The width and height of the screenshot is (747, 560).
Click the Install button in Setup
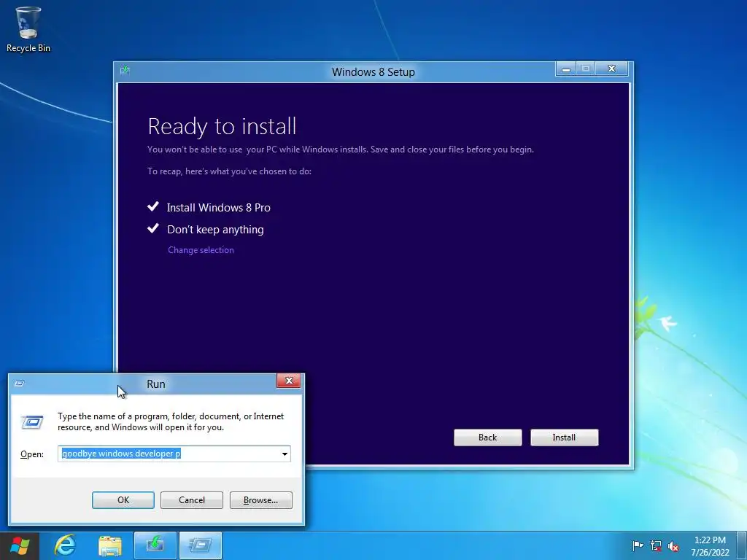coord(564,437)
